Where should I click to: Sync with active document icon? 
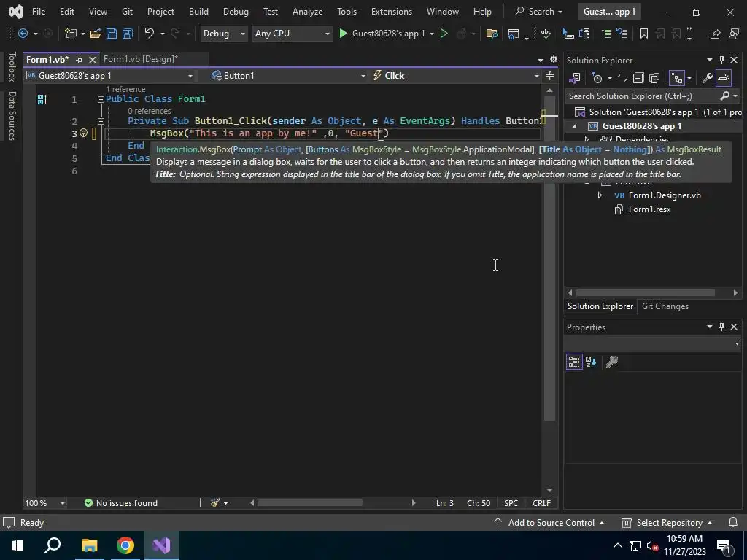point(622,77)
